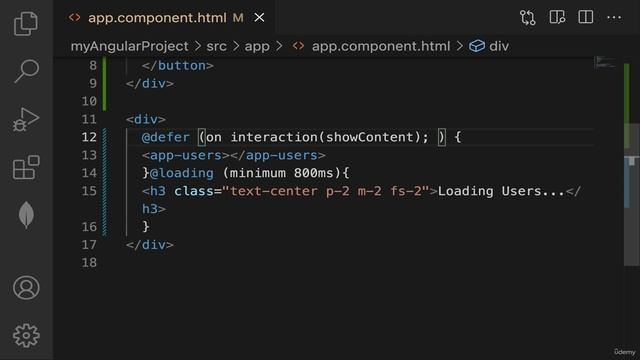This screenshot has height=360, width=640.
Task: Open the Extensions view icon
Action: [x=26, y=167]
